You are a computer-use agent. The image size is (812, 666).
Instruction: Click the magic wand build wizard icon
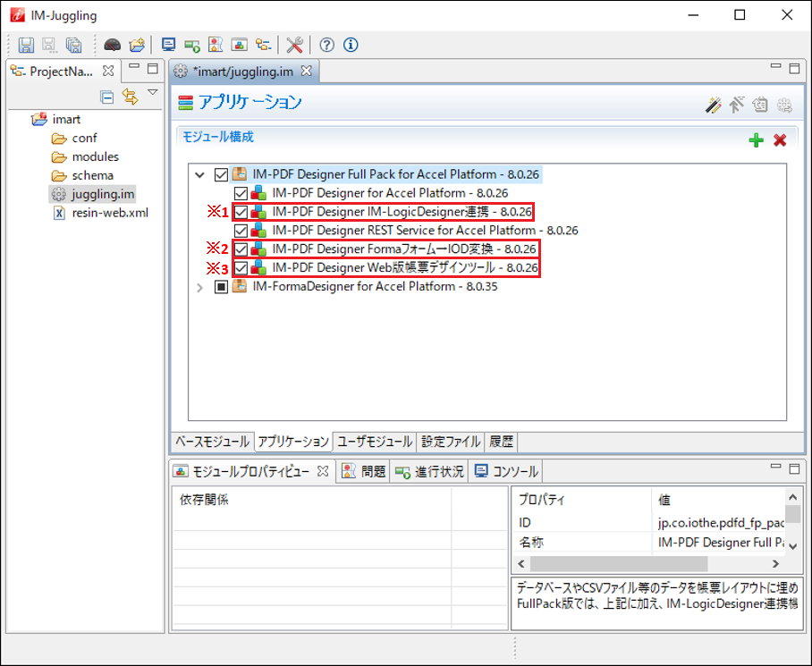(x=713, y=105)
